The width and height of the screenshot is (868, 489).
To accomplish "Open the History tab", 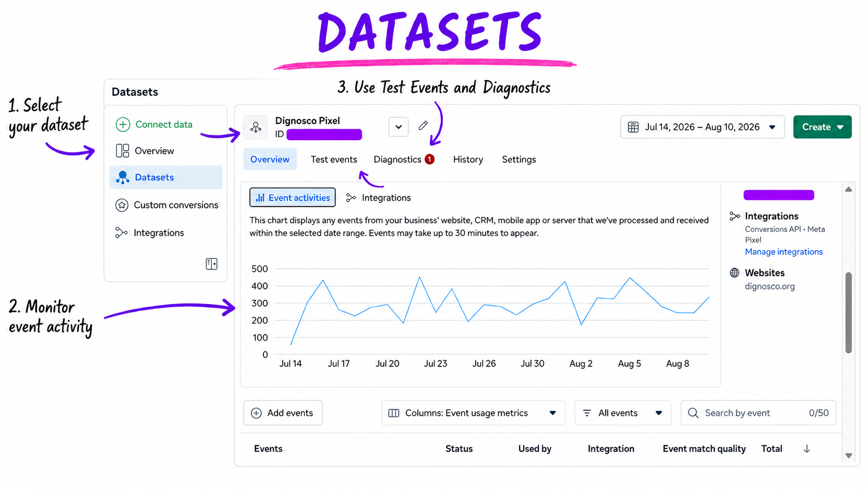I will point(468,160).
